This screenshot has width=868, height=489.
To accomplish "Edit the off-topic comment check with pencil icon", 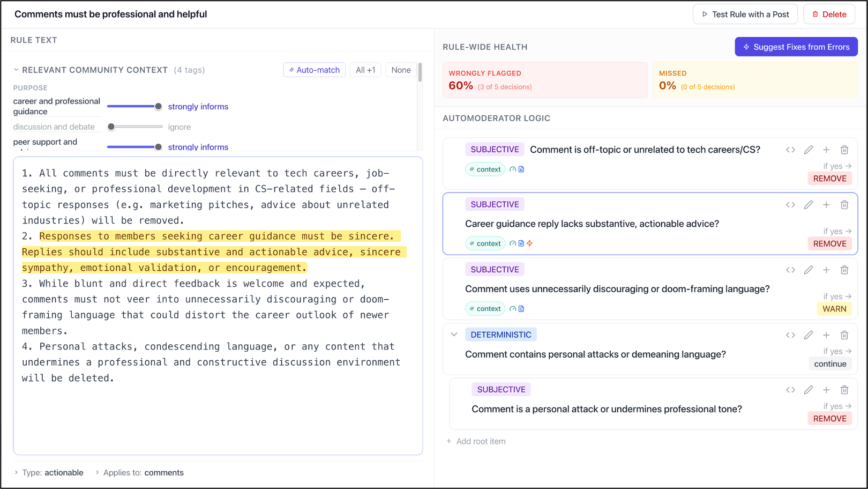I will pyautogui.click(x=809, y=150).
